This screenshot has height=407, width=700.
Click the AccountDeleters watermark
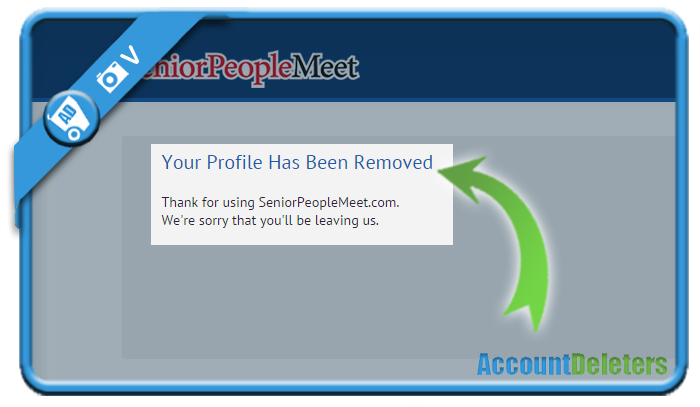click(x=572, y=365)
